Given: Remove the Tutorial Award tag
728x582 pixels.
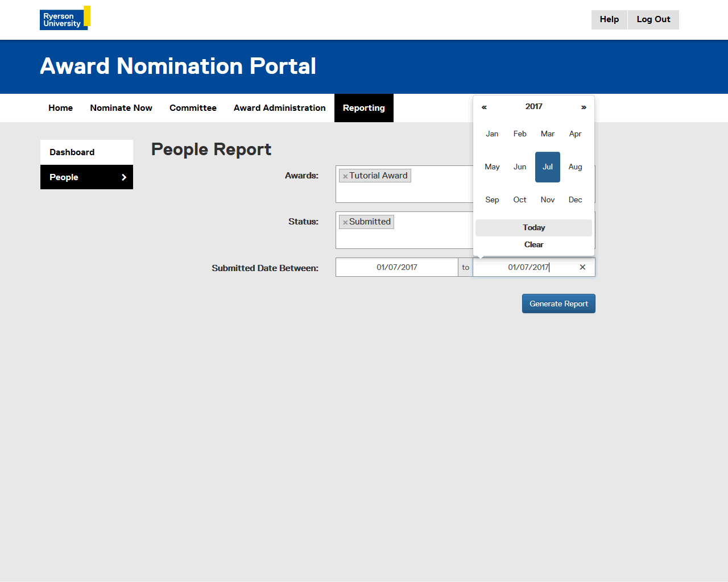Looking at the screenshot, I should [x=345, y=176].
